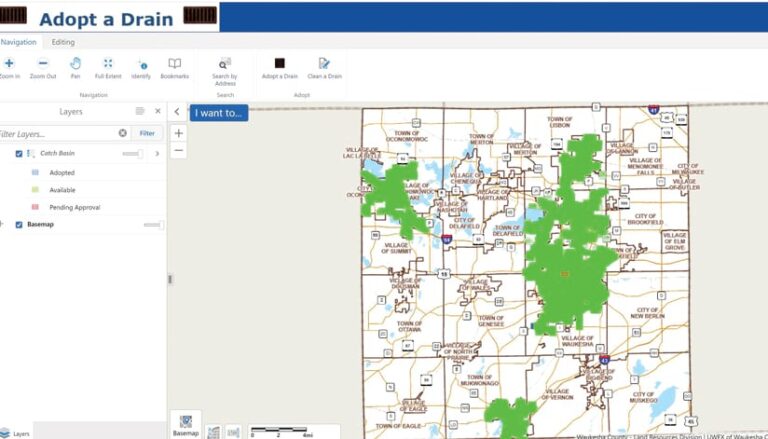Click the Available green legend swatch
Screen dimensions: 768x439
(35, 190)
